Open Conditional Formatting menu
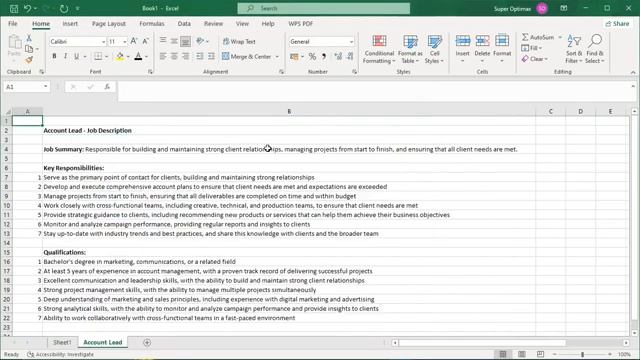The width and height of the screenshot is (640, 360). [x=379, y=49]
